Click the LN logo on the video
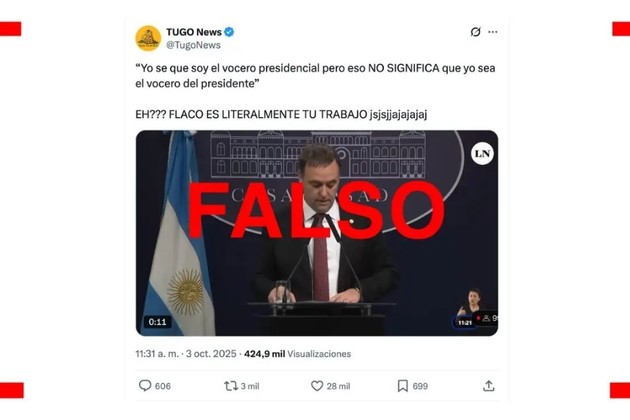 [x=482, y=154]
